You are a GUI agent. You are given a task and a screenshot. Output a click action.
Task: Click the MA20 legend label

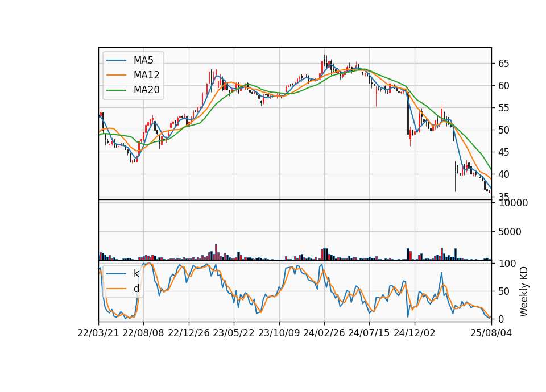point(146,90)
